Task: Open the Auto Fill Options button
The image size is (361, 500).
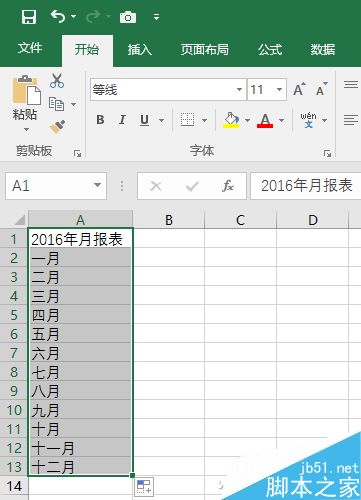Action: [x=144, y=486]
